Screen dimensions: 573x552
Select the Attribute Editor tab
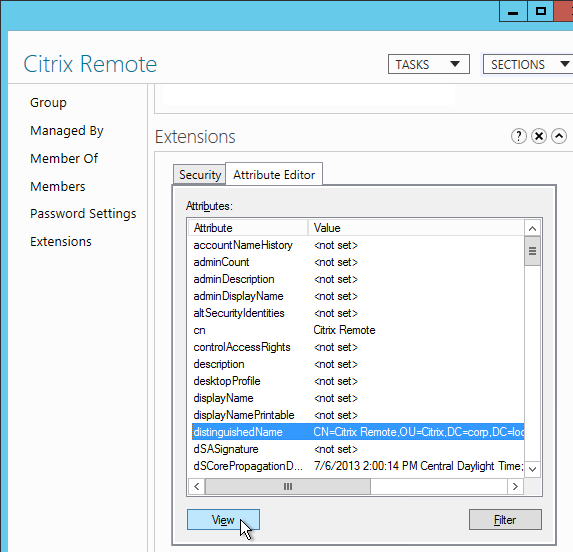tap(274, 174)
